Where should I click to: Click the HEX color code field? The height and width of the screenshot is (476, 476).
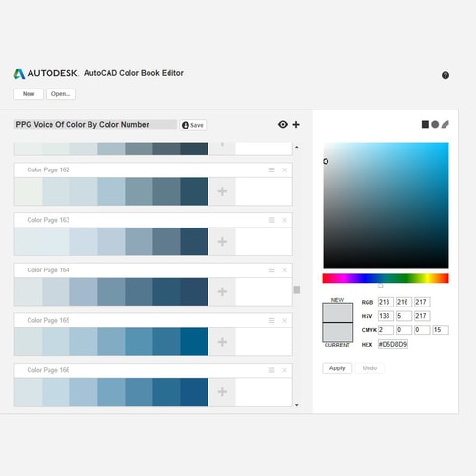coord(393,344)
